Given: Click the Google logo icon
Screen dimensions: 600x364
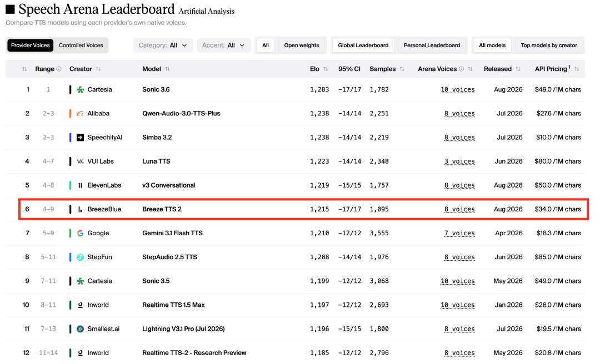Looking at the screenshot, I should point(80,233).
